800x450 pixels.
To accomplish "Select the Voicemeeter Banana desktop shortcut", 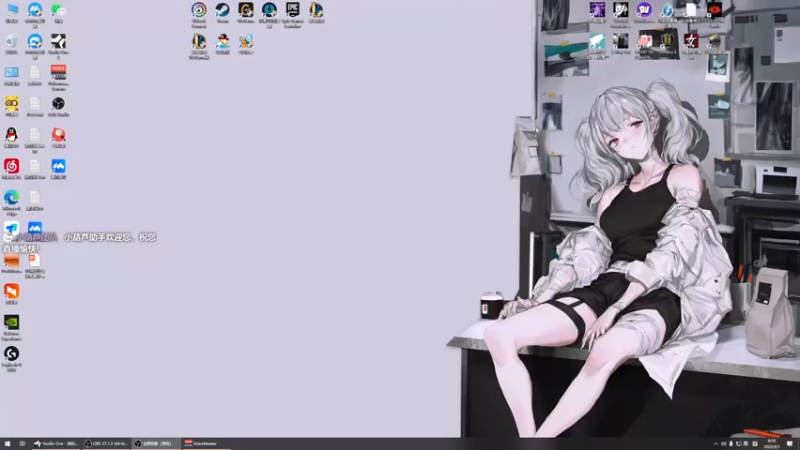I will tap(58, 78).
